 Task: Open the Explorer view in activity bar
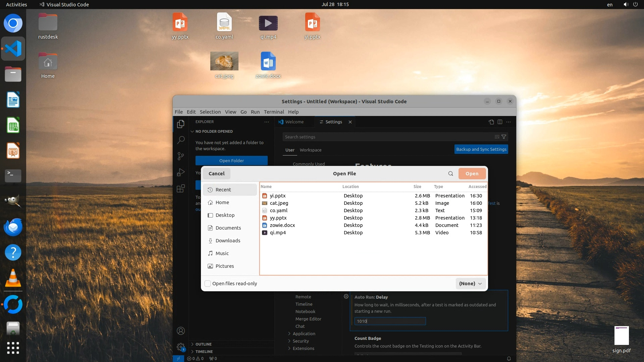click(181, 124)
